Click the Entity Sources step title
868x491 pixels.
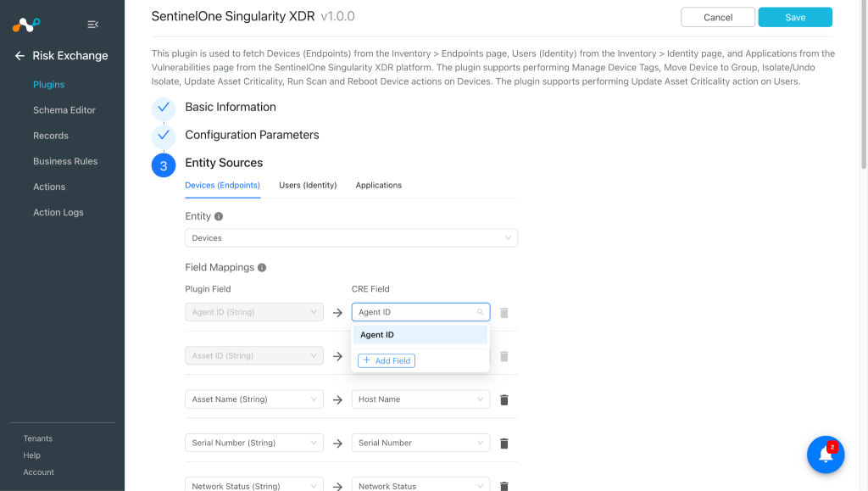224,163
